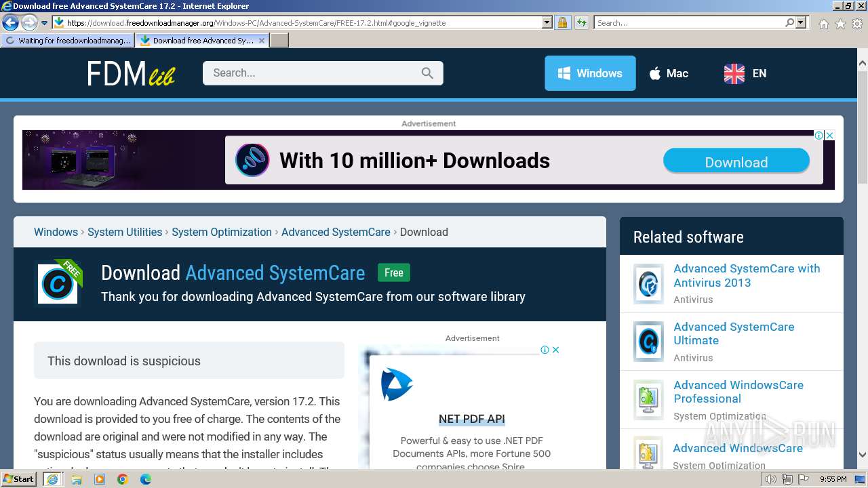Click the 9:55 PM system clock
This screenshot has height=488, width=868.
point(833,479)
